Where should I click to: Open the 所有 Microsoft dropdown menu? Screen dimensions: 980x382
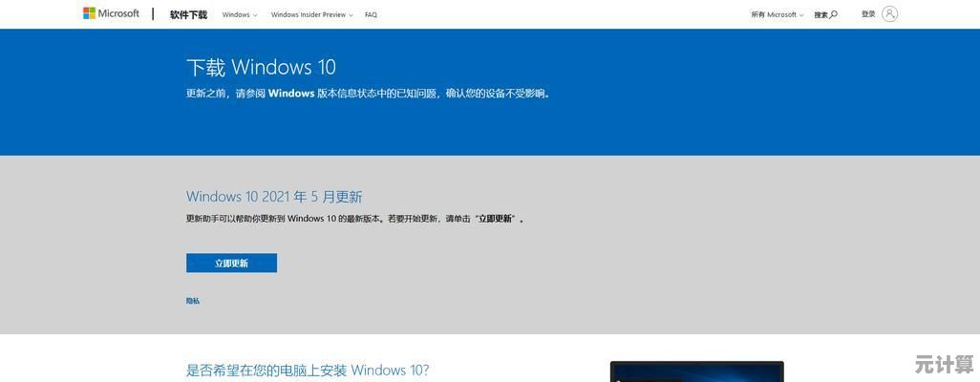777,15
